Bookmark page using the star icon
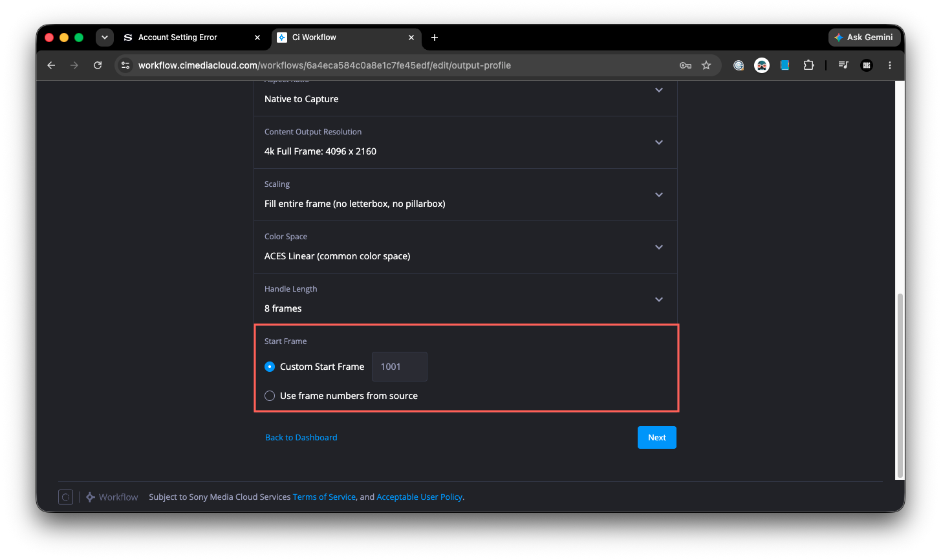The height and width of the screenshot is (560, 941). coord(706,65)
